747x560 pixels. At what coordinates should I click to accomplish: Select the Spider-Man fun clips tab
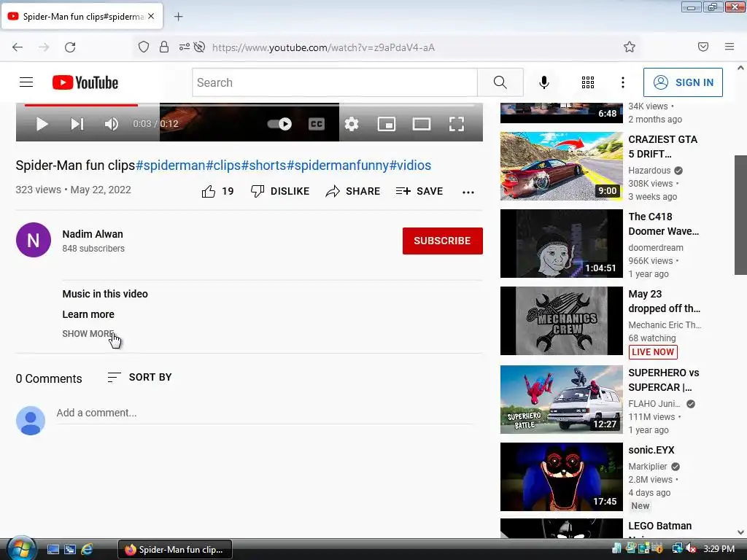pos(82,16)
